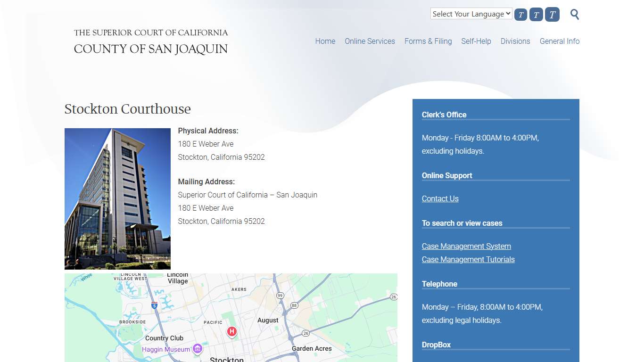Open the Online Services menu

pos(370,41)
